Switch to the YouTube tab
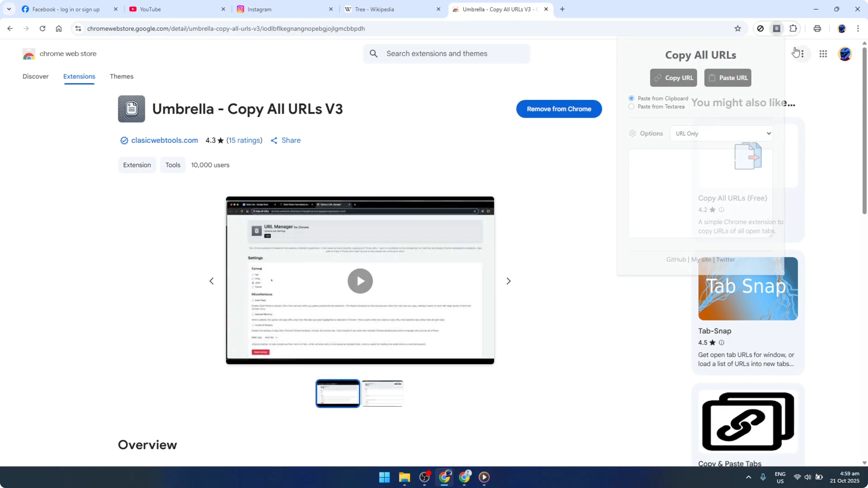 151,9
